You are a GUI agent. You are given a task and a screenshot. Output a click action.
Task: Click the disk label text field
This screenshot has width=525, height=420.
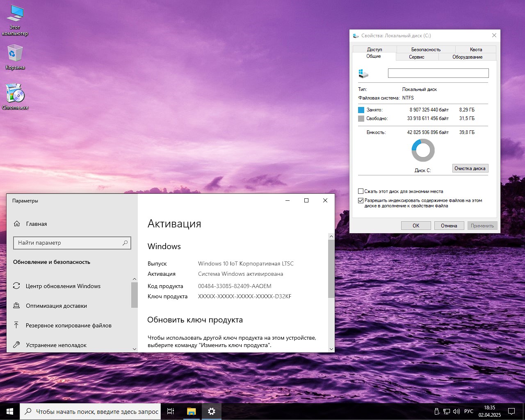(438, 73)
